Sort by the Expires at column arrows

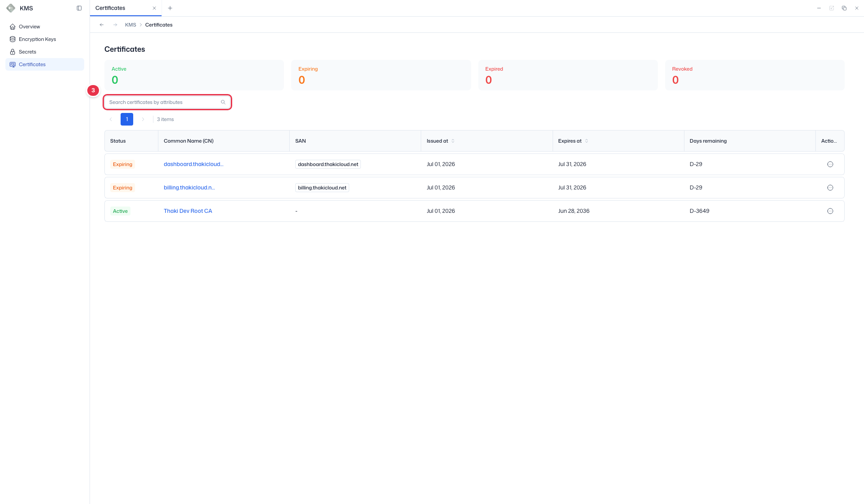586,141
